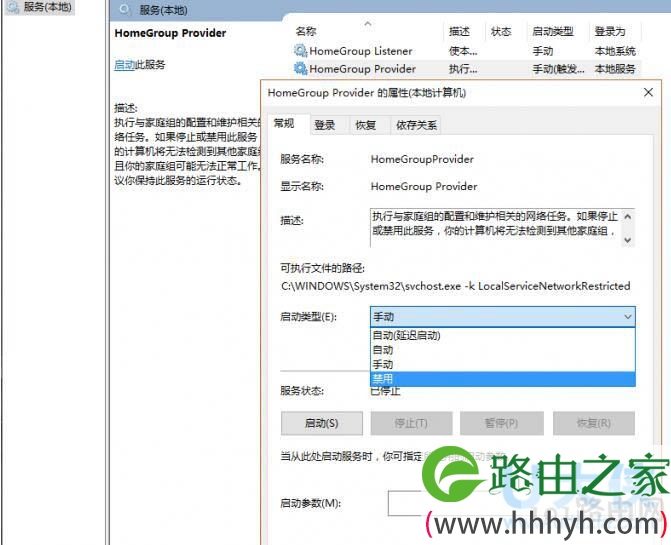671x545 pixels.
Task: Select 禁用 in the startup type list
Action: (502, 379)
